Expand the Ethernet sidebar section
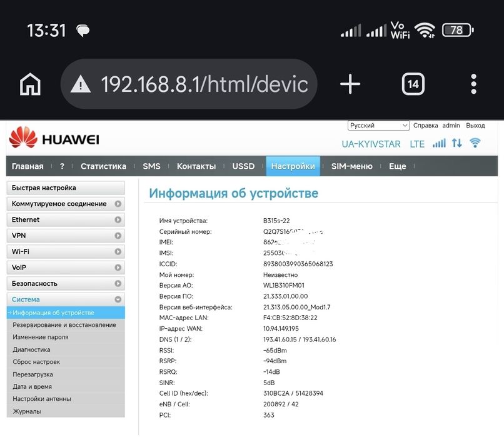Screen dimensions: 504x437 click(x=66, y=220)
